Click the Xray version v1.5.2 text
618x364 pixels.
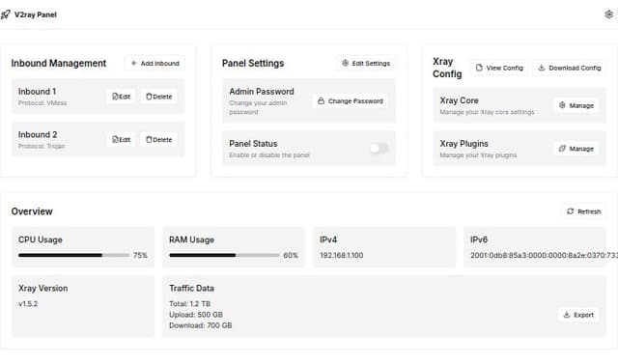28,304
